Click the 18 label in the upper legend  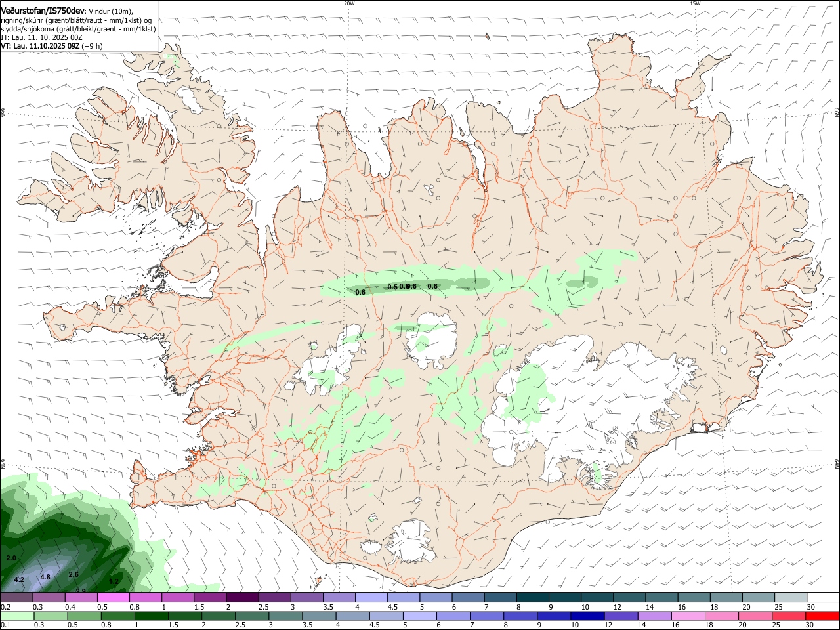pyautogui.click(x=713, y=607)
